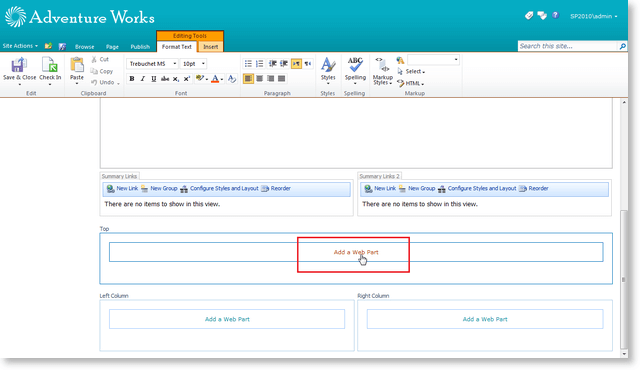Align text left
Image resolution: width=640 pixels, height=370 pixels.
point(248,78)
